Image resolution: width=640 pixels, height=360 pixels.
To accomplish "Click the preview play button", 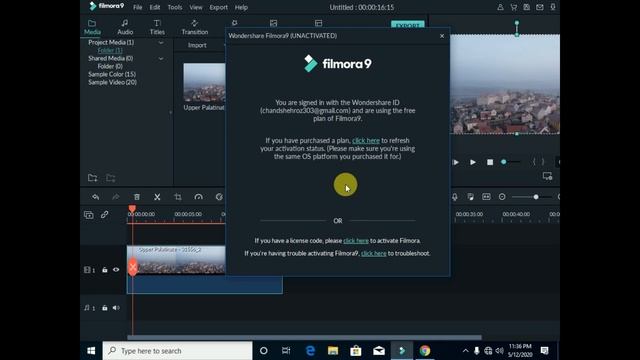I will point(473,162).
